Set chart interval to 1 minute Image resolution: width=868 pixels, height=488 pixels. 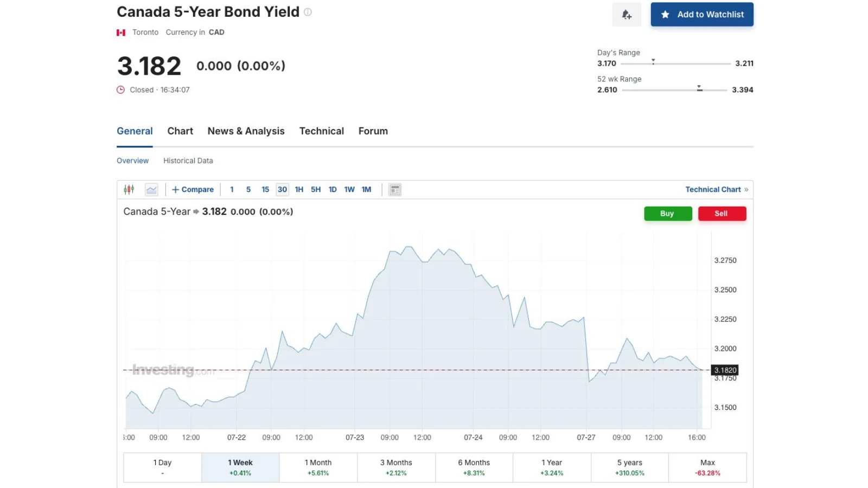(232, 189)
